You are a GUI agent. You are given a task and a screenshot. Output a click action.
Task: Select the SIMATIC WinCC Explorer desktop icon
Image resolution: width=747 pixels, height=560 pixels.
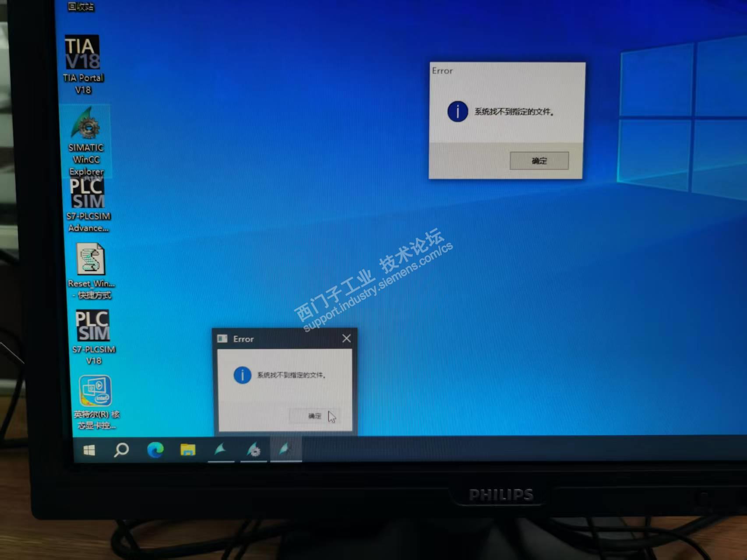[x=86, y=141]
